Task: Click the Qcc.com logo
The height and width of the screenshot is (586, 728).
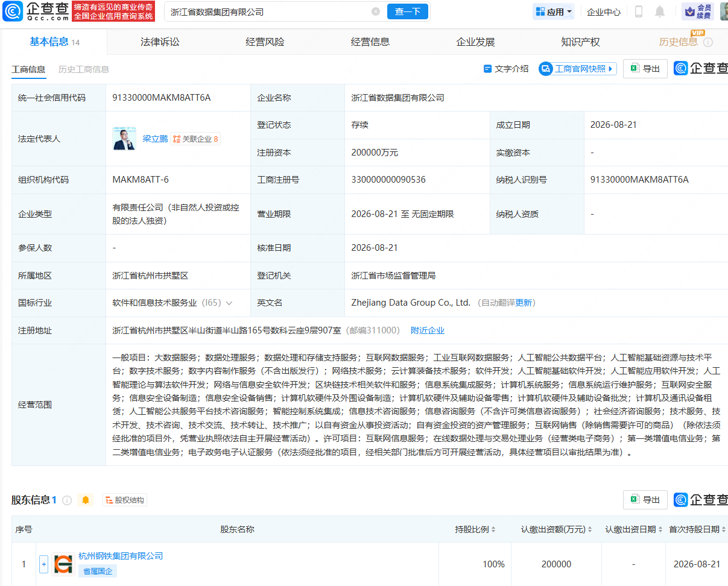Action: click(x=36, y=11)
